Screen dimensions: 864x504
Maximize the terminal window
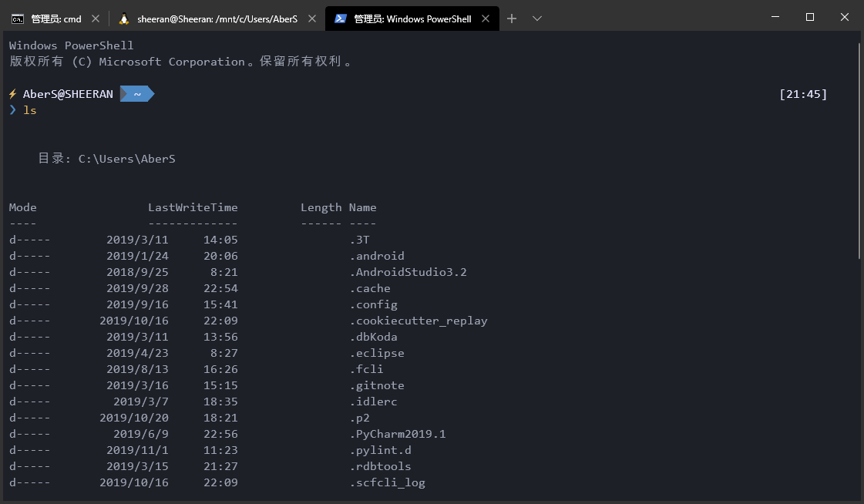coord(809,17)
